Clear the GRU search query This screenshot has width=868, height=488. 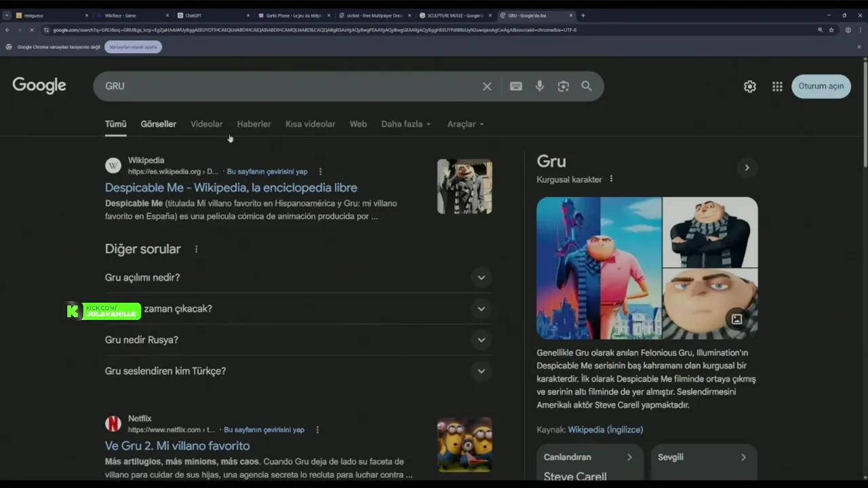[x=487, y=86]
